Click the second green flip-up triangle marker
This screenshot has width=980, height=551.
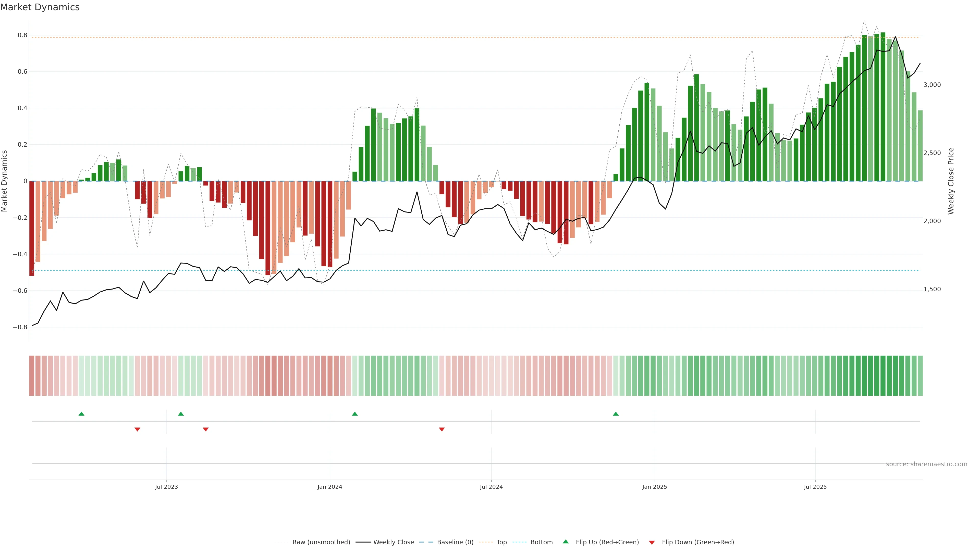coord(181,414)
